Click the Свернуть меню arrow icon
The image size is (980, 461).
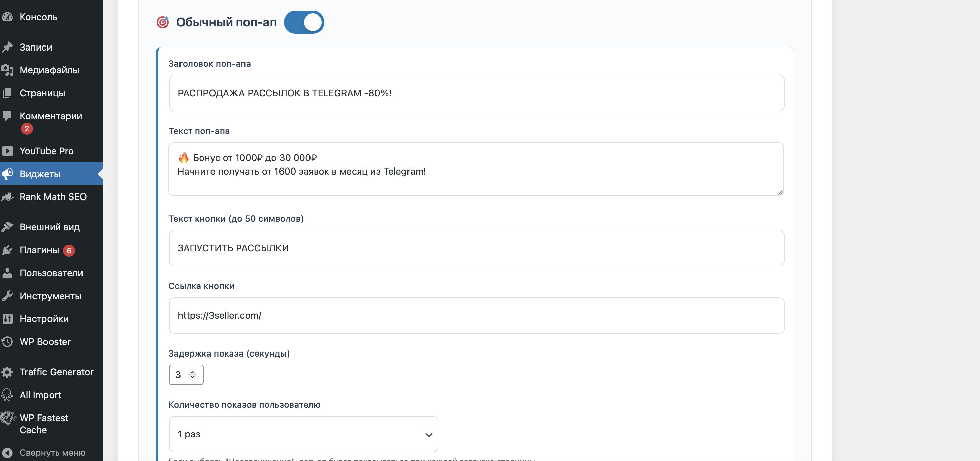7,453
